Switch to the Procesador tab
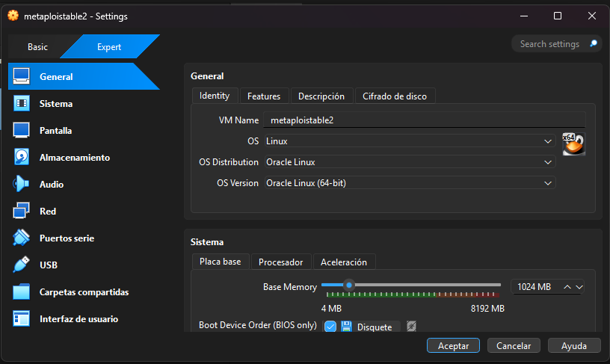Image resolution: width=610 pixels, height=364 pixels. click(280, 262)
